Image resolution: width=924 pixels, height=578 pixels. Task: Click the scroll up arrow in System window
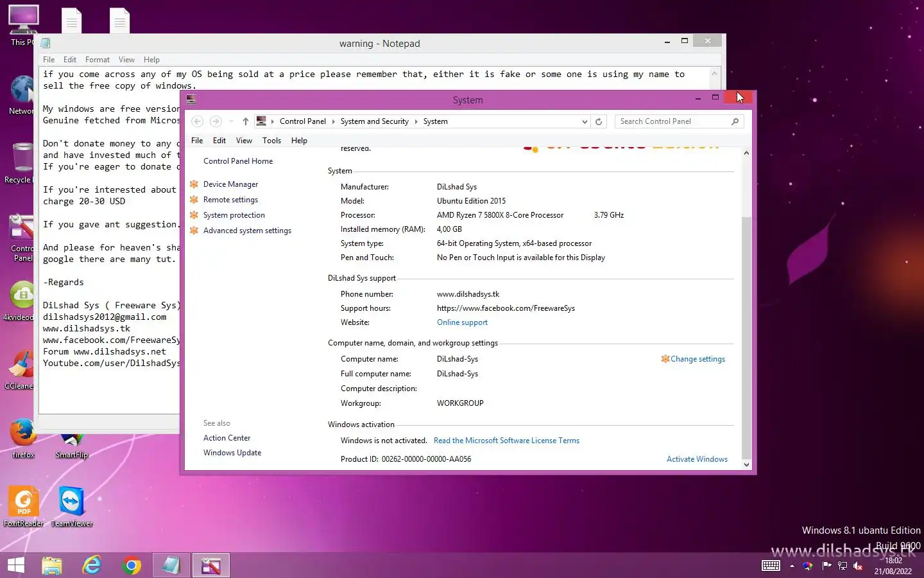[x=746, y=153]
